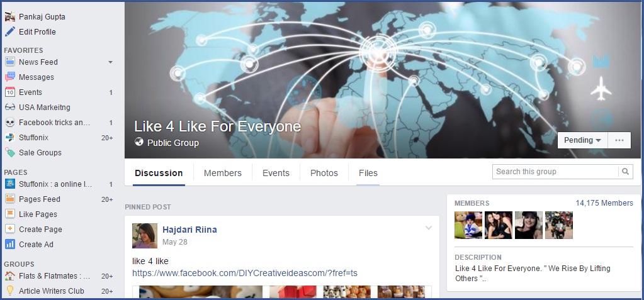Select the Edit Profile pencil icon
644x300 pixels.
[x=10, y=31]
